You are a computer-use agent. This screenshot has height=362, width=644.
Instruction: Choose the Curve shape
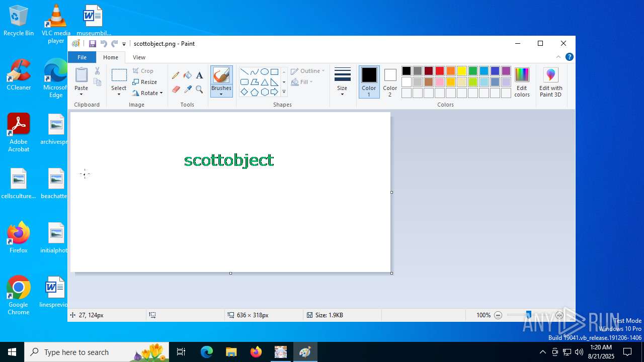[x=254, y=71]
